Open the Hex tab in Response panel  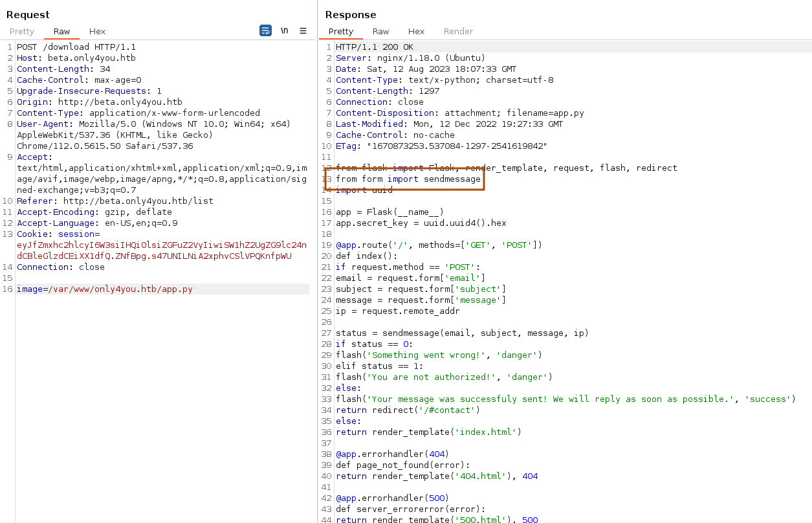[x=416, y=31]
